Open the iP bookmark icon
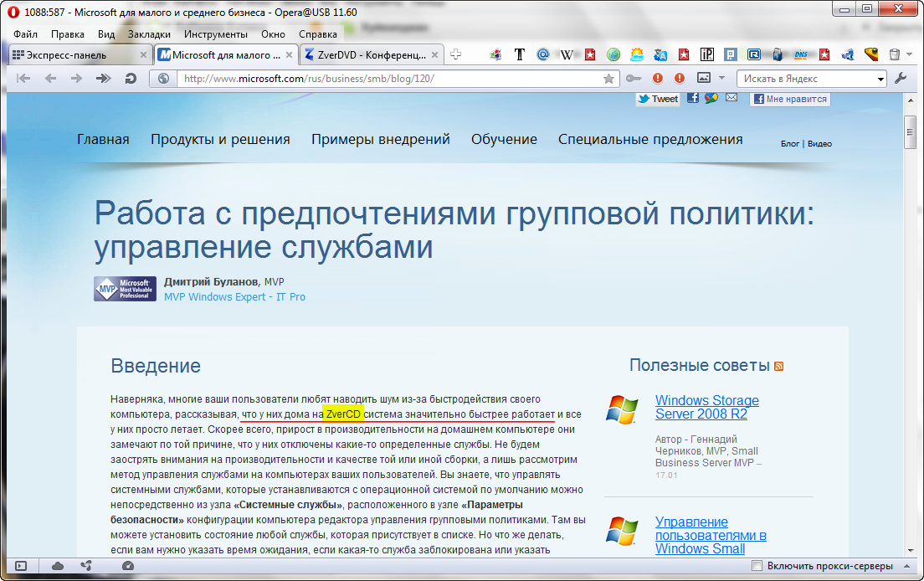Image resolution: width=924 pixels, height=581 pixels. tap(707, 54)
